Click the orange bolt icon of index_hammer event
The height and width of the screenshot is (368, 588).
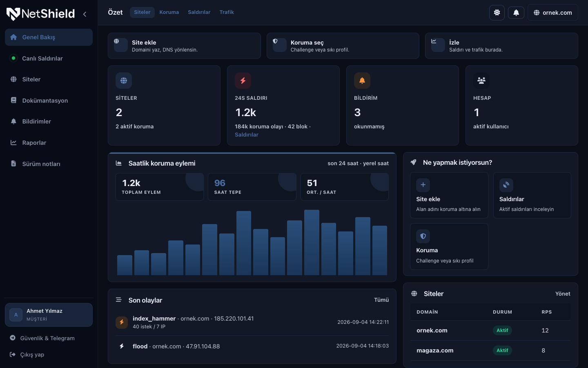[122, 323]
